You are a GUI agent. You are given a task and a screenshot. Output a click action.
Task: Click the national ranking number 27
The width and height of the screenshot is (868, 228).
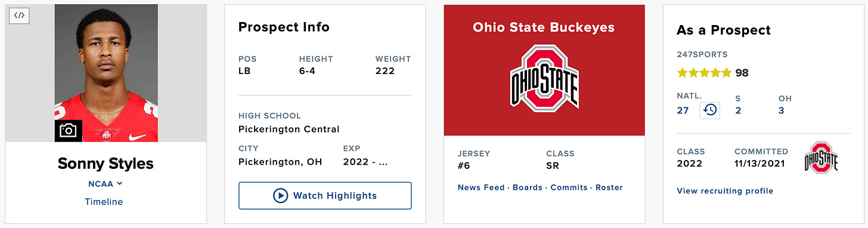click(x=683, y=110)
